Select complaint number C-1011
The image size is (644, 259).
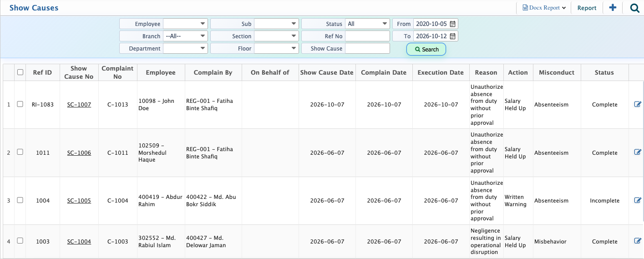(117, 153)
